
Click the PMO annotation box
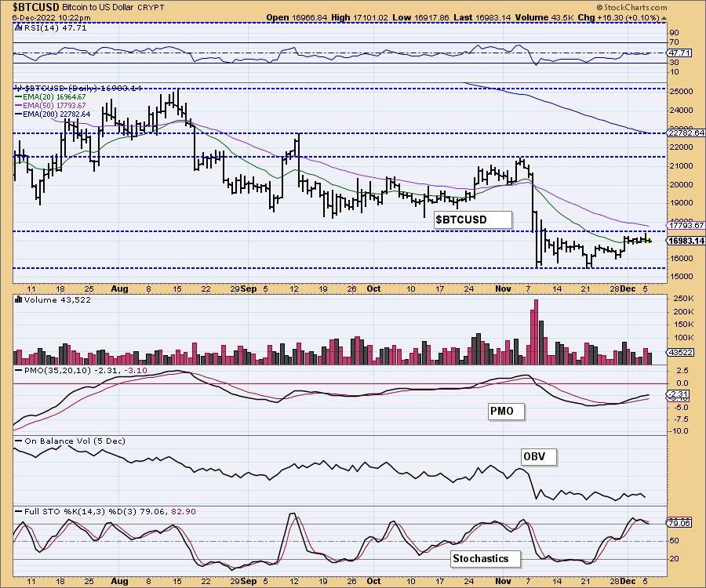[x=506, y=411]
